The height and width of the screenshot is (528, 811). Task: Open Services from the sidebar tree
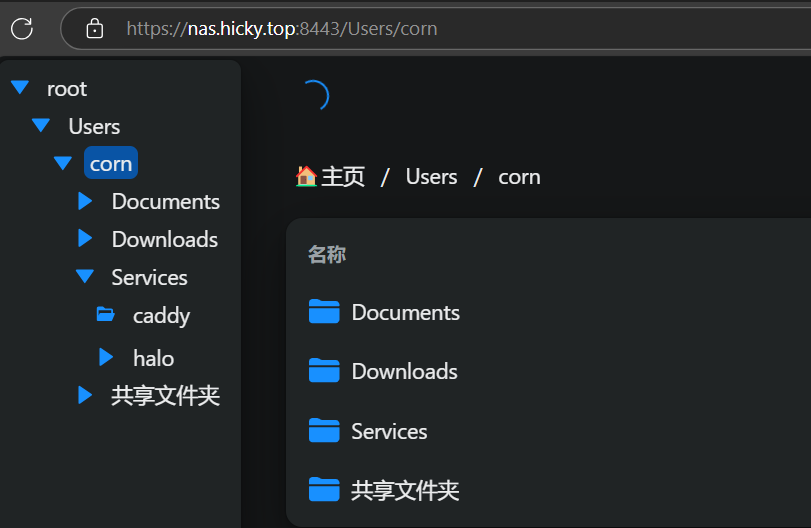click(x=149, y=278)
